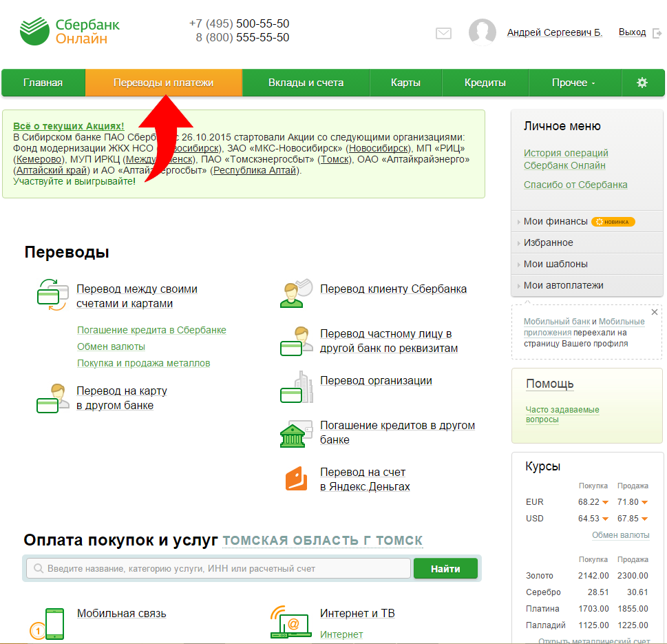Open the Карты tab
The width and height of the screenshot is (667, 644).
tap(406, 83)
